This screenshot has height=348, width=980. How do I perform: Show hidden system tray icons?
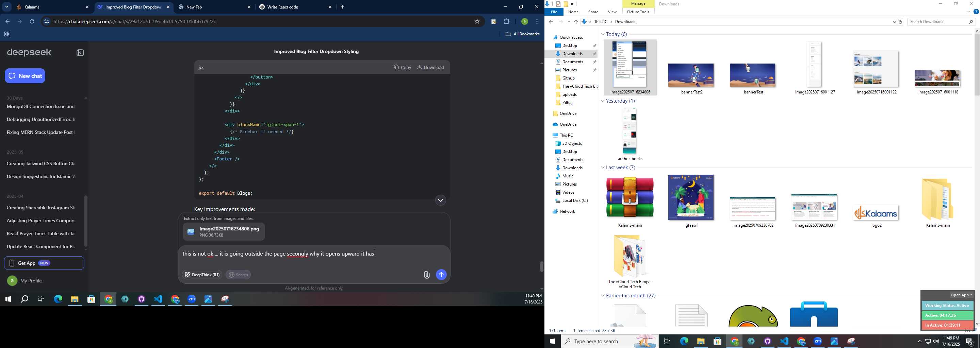919,342
